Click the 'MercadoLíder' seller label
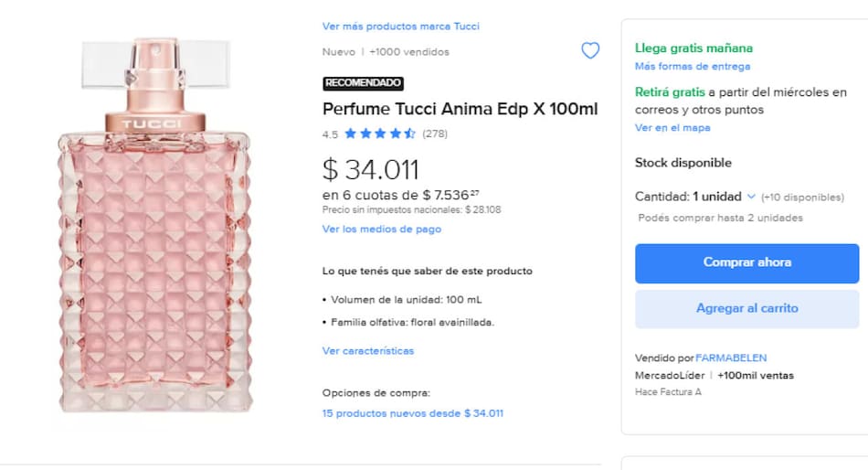The image size is (868, 470). coord(670,376)
